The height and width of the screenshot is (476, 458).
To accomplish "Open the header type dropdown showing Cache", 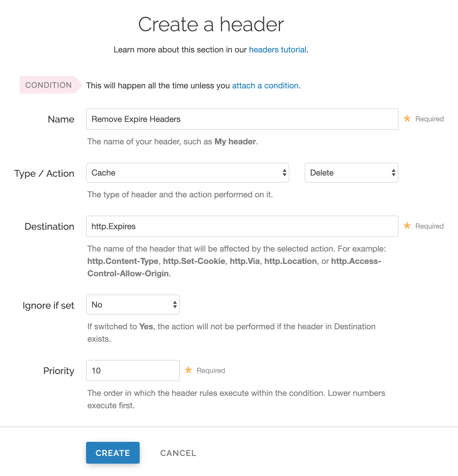I will tap(187, 173).
